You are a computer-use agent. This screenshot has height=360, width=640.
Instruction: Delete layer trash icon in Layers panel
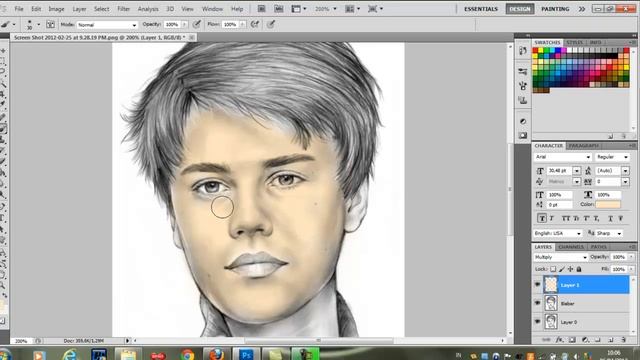coord(623,340)
